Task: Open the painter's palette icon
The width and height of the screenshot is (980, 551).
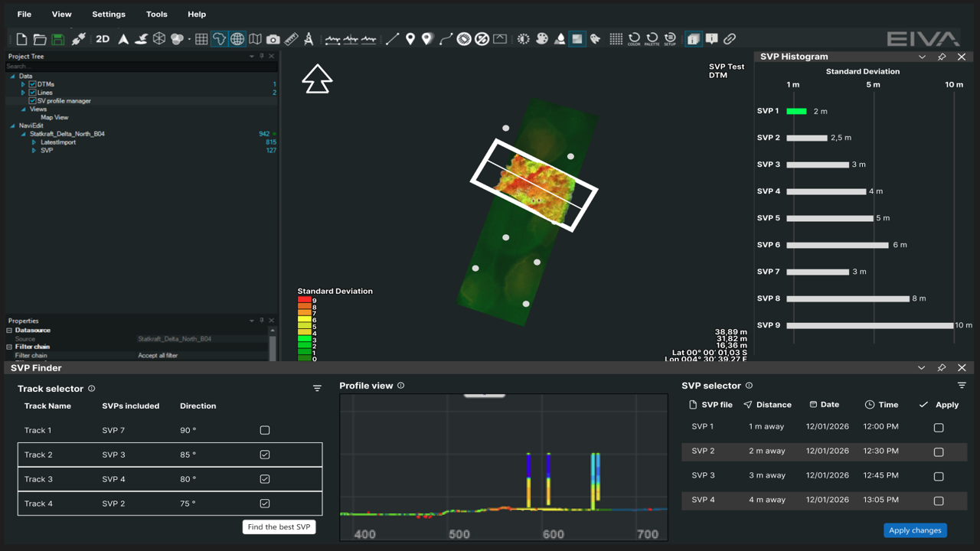Action: click(x=542, y=39)
